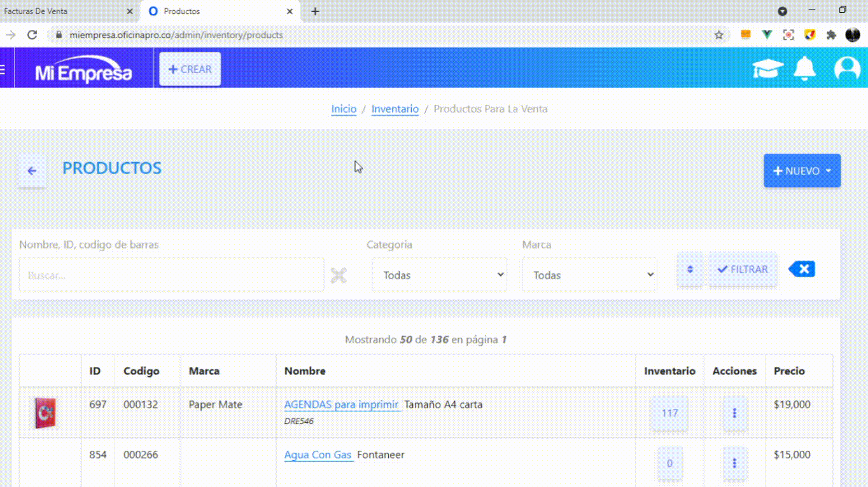Click the CREAR button in header
Image resolution: width=868 pixels, height=487 pixels.
[190, 69]
